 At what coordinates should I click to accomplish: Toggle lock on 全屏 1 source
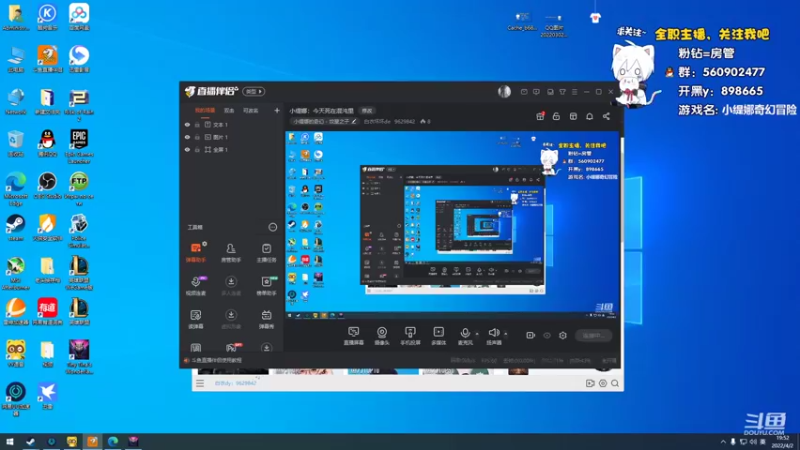point(197,149)
